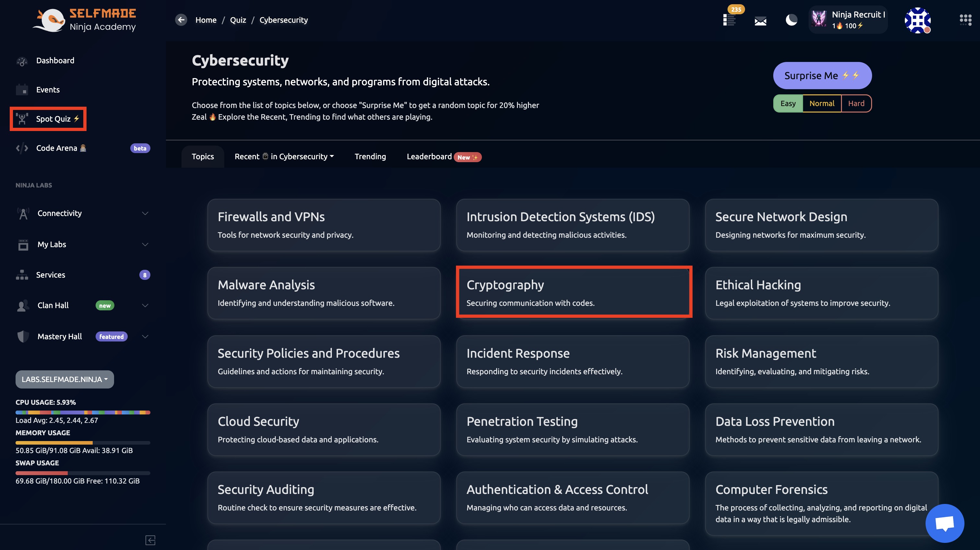The image size is (980, 550).
Task: Toggle dark mode moon icon
Action: (791, 20)
